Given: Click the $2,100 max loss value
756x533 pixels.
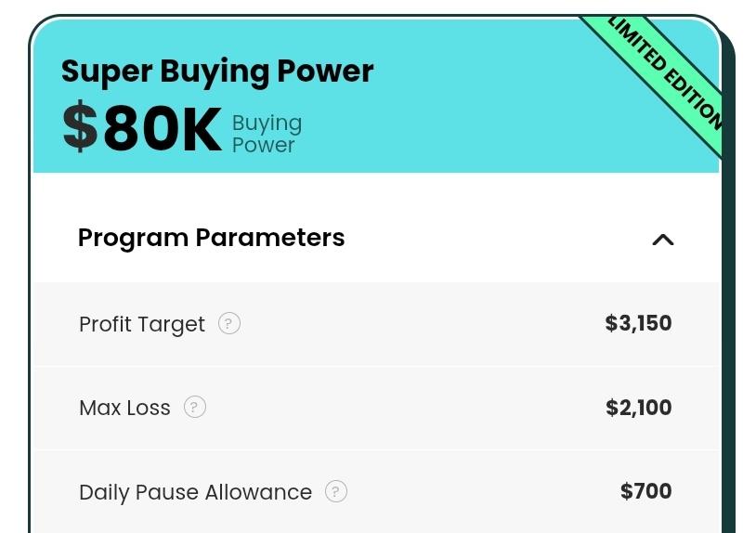Looking at the screenshot, I should click(x=638, y=408).
